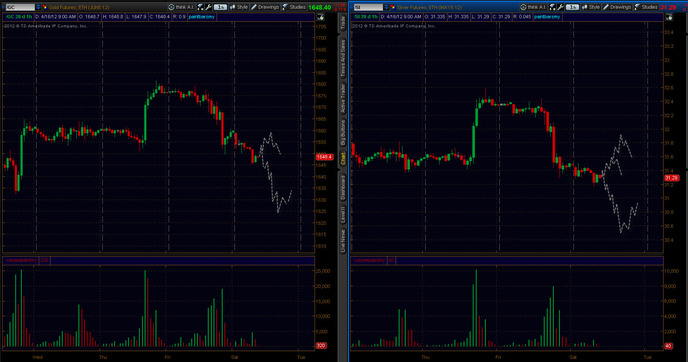Expand the /SI symbol dropdown arrow
This screenshot has width=688, height=362.
[387, 7]
